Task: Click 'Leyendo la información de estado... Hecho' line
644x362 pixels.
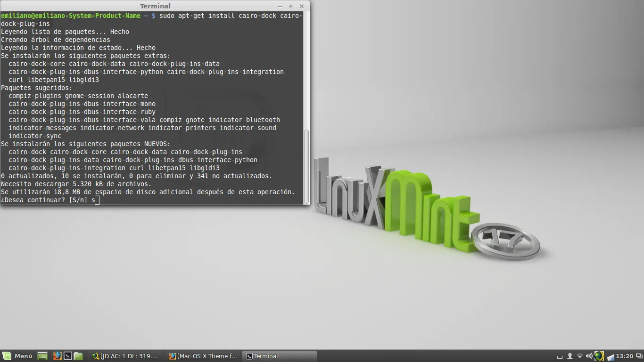Action: tap(78, 48)
